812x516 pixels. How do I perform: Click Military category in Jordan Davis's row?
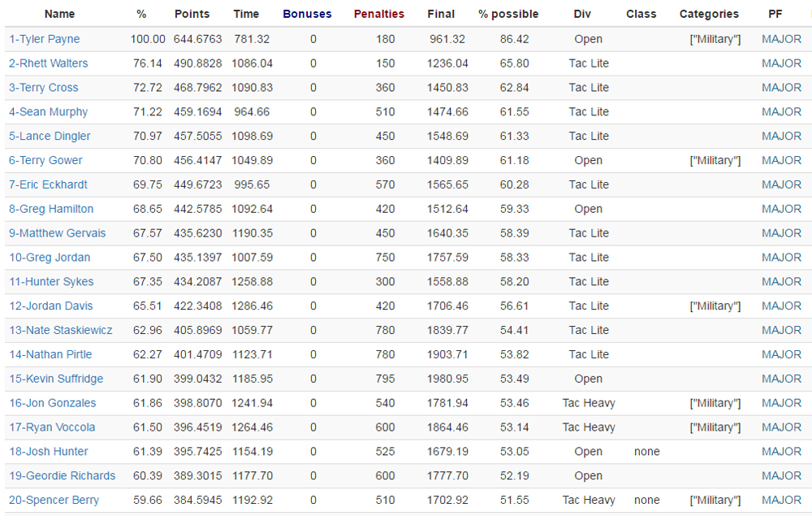(x=715, y=306)
